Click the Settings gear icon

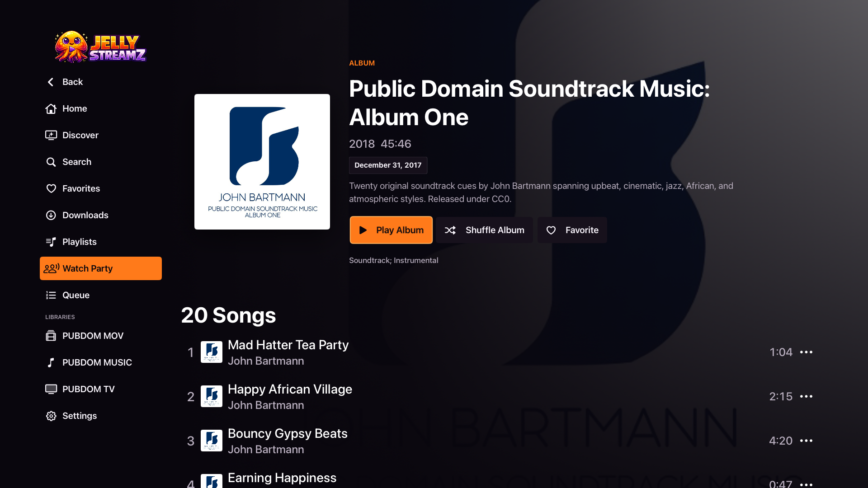[51, 416]
